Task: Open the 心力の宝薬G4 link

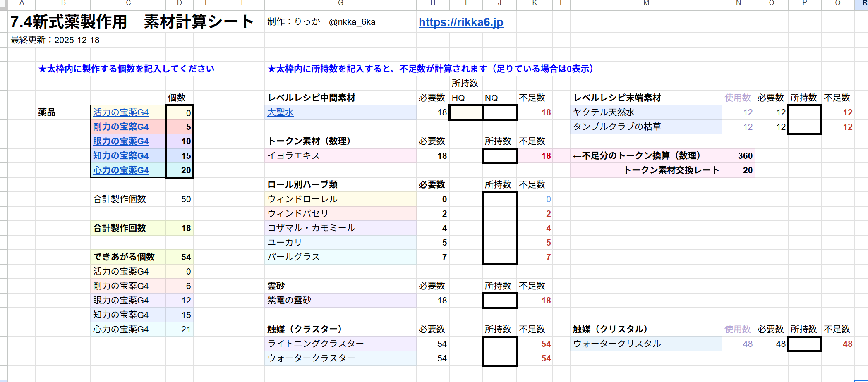Action: (x=120, y=170)
